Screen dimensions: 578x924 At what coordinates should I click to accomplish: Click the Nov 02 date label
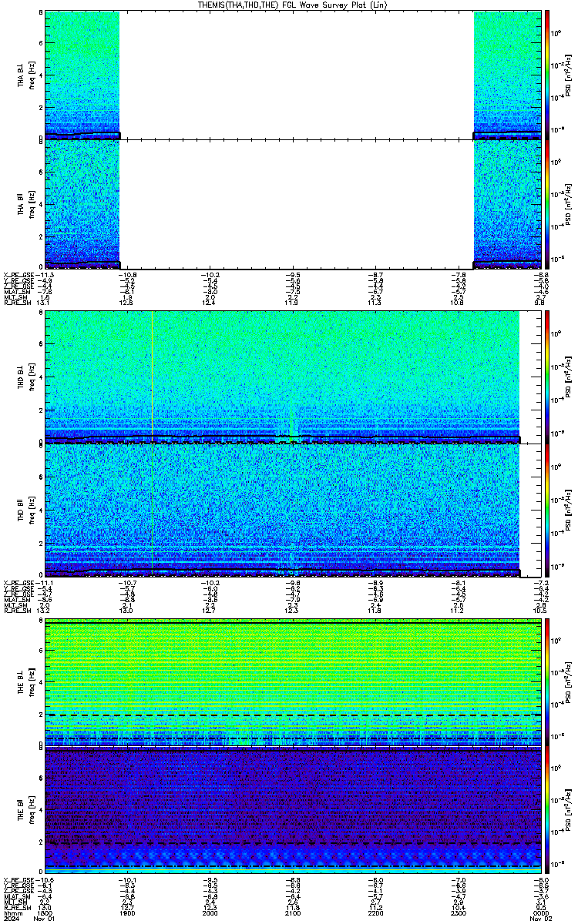[541, 919]
